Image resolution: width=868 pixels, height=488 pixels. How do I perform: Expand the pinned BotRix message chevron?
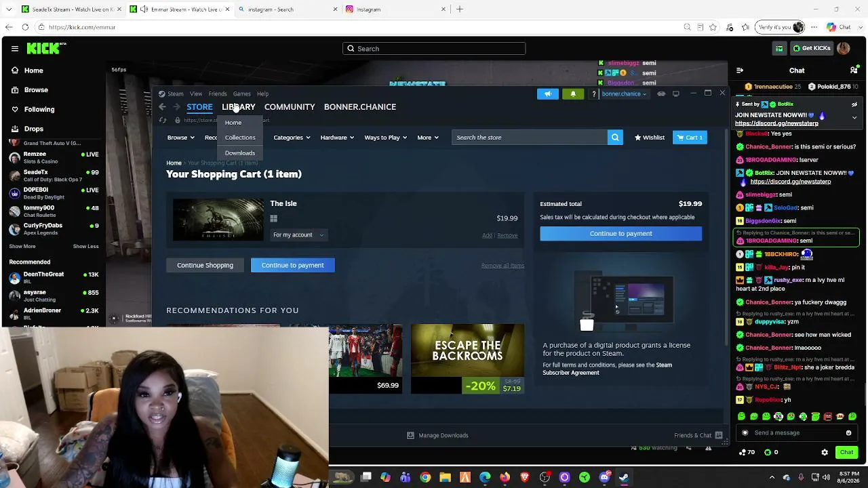[854, 117]
